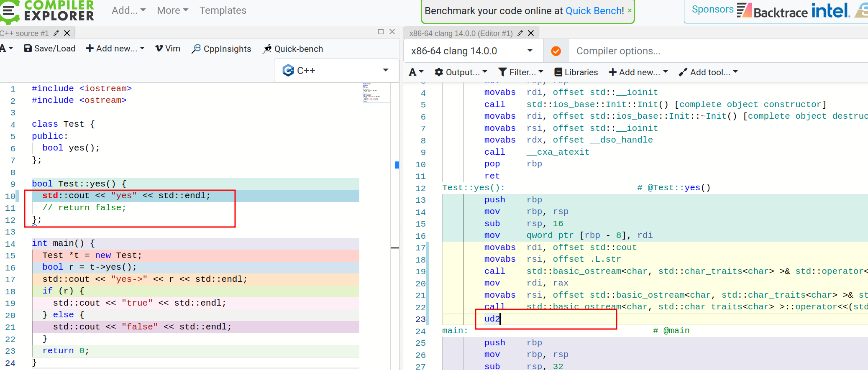
Task: Expand Add new... in source editor toolbar
Action: click(x=115, y=48)
